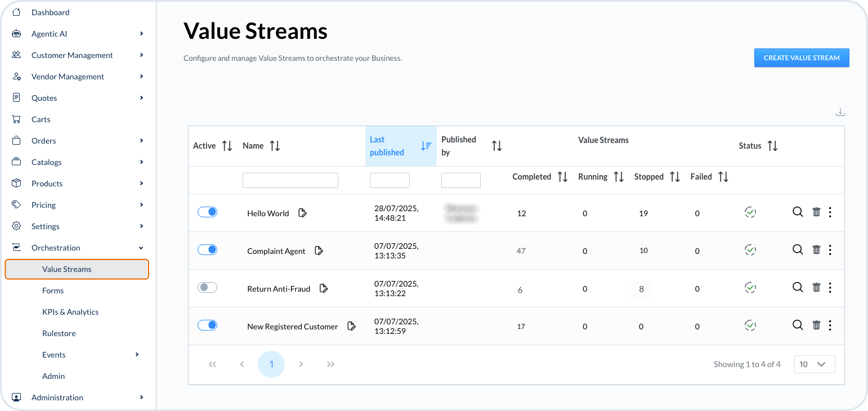Open three-dot menu for New Registered Customer

click(x=830, y=325)
